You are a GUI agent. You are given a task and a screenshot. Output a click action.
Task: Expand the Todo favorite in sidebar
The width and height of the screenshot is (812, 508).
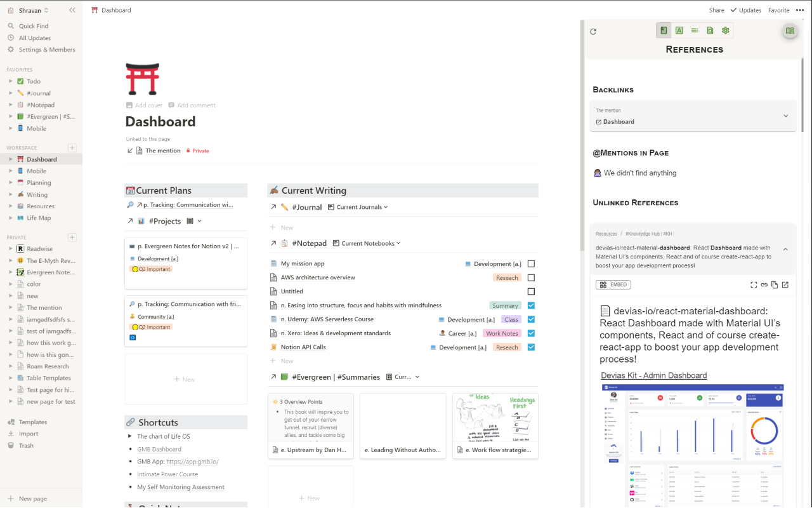click(x=11, y=81)
